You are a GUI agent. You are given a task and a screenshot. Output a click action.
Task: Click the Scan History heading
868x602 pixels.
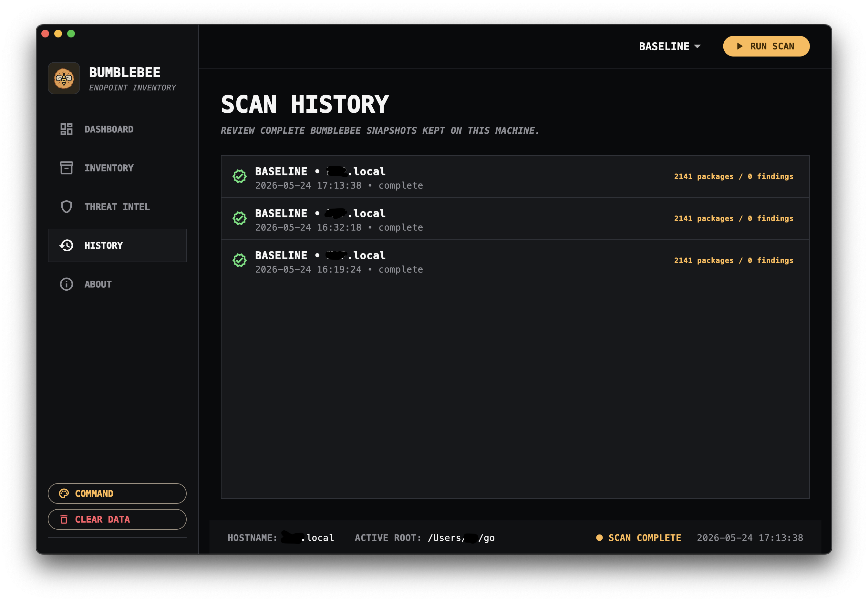pos(305,104)
